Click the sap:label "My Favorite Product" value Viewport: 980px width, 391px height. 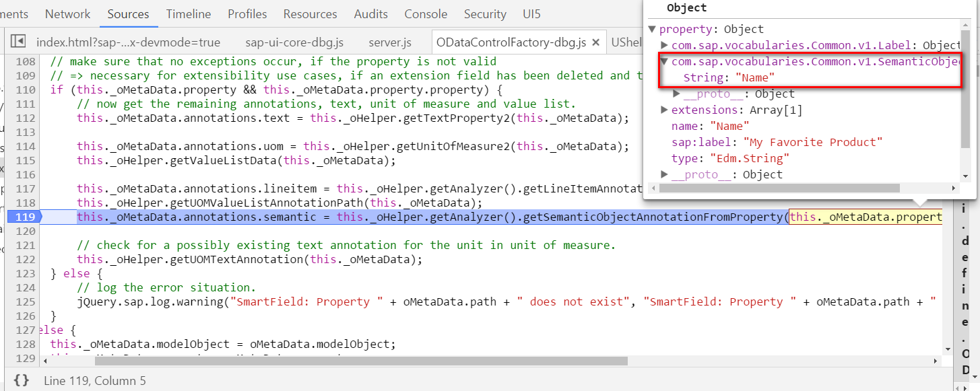coord(812,142)
